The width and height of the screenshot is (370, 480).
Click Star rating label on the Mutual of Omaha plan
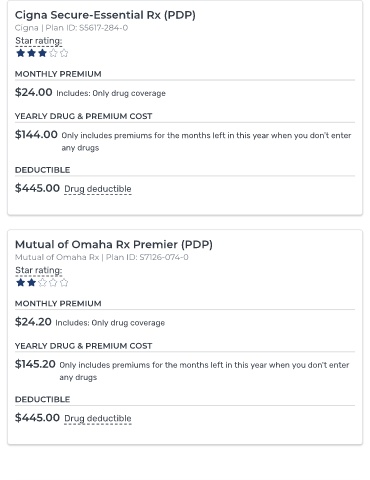click(x=39, y=270)
